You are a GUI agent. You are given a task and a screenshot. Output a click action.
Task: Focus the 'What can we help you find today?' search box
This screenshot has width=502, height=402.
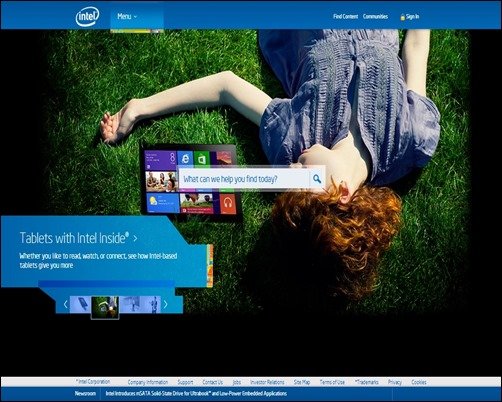click(x=244, y=179)
